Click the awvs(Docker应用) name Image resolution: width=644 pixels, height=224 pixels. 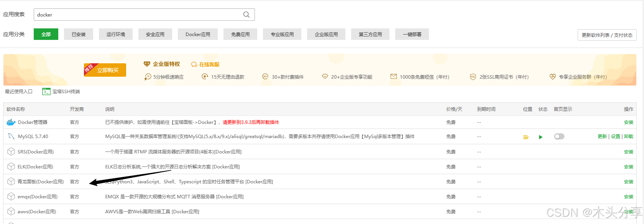37,212
